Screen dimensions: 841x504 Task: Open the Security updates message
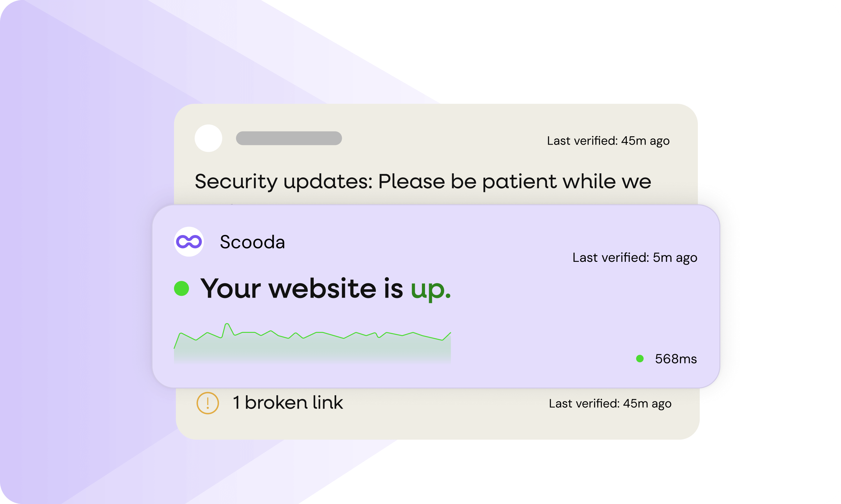pyautogui.click(x=423, y=181)
